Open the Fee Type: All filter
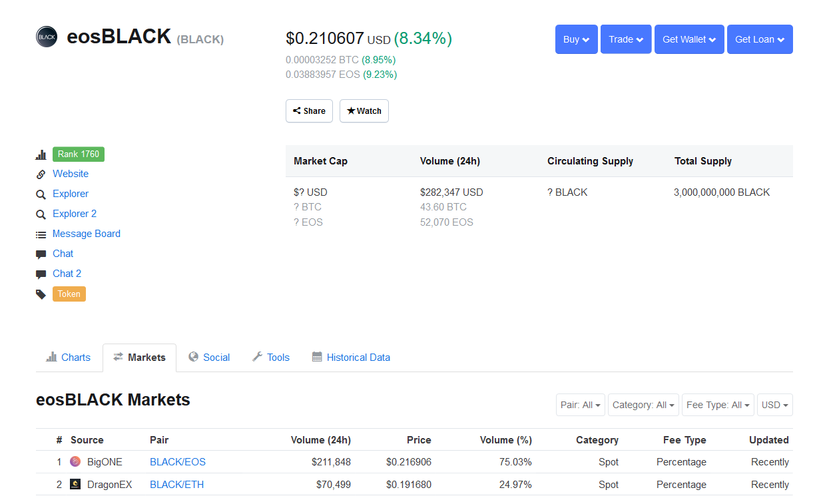Viewport: 821px width, 504px height. 718,405
